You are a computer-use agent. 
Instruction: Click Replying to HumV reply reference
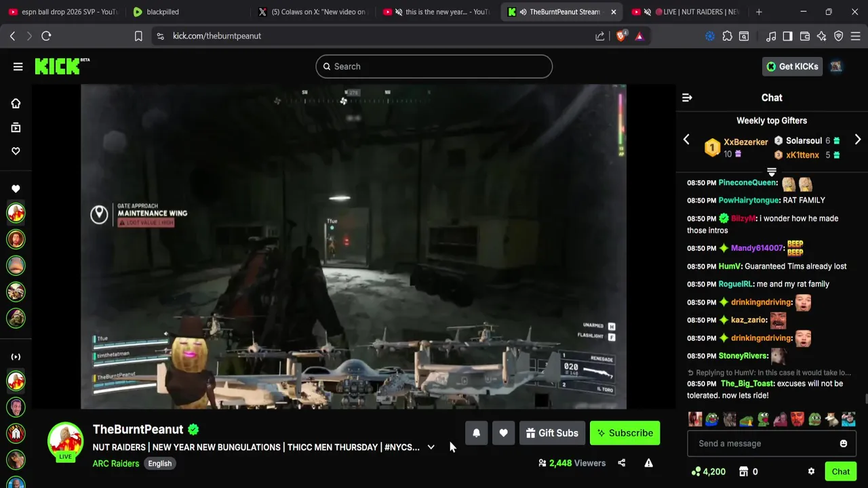click(x=769, y=373)
